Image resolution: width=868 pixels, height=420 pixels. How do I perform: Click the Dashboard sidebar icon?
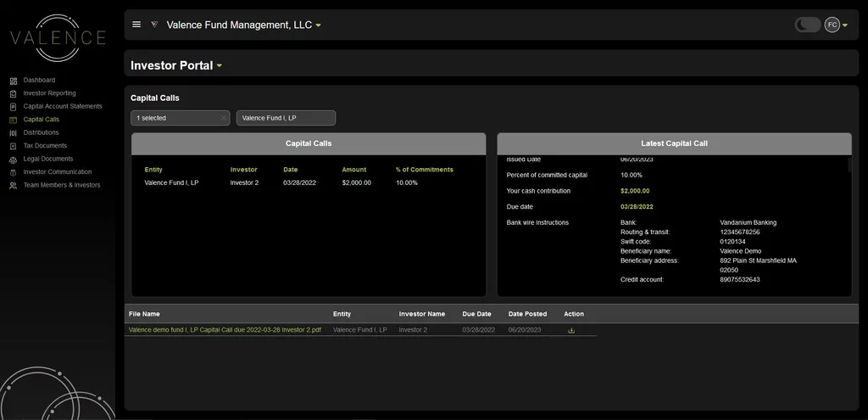tap(14, 81)
